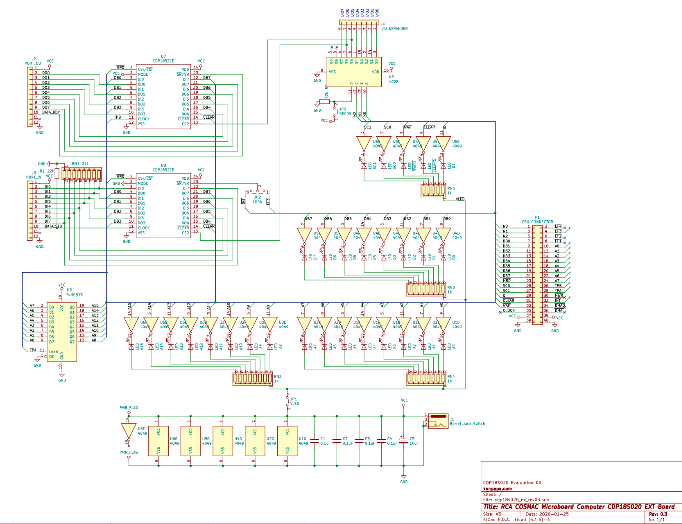
Task: Click the large expansion connector on the right
Action: click(537, 273)
